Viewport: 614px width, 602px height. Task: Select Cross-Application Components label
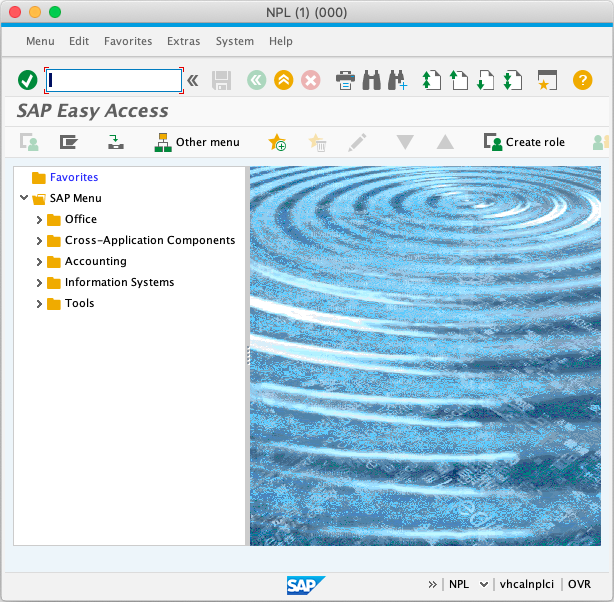point(150,240)
